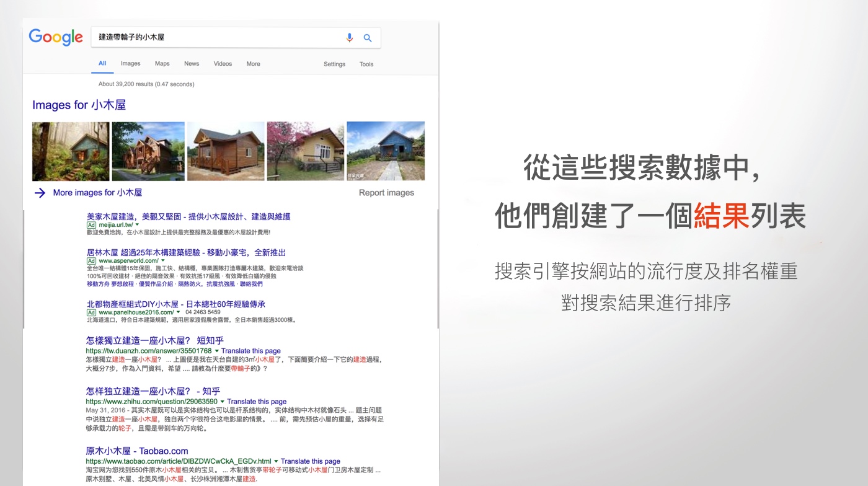Expand dropdown arrow after the zhihu.com URL
The height and width of the screenshot is (486, 868).
click(x=222, y=402)
